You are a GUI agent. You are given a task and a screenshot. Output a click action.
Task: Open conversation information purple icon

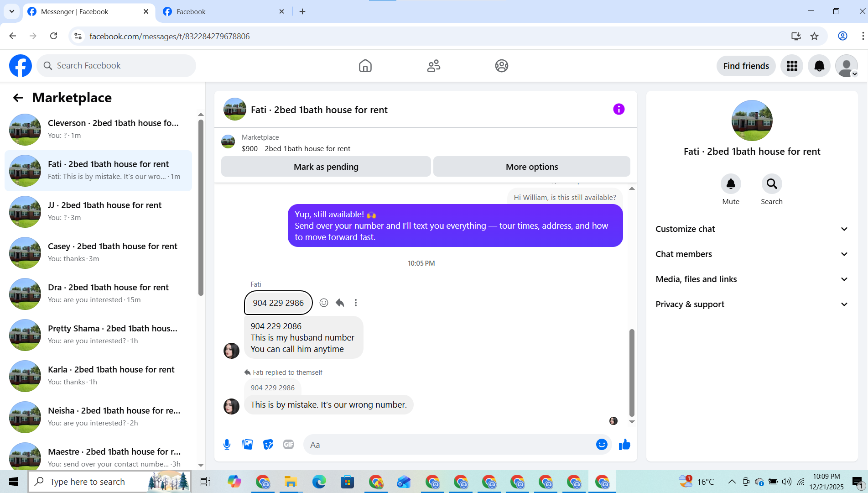[619, 109]
